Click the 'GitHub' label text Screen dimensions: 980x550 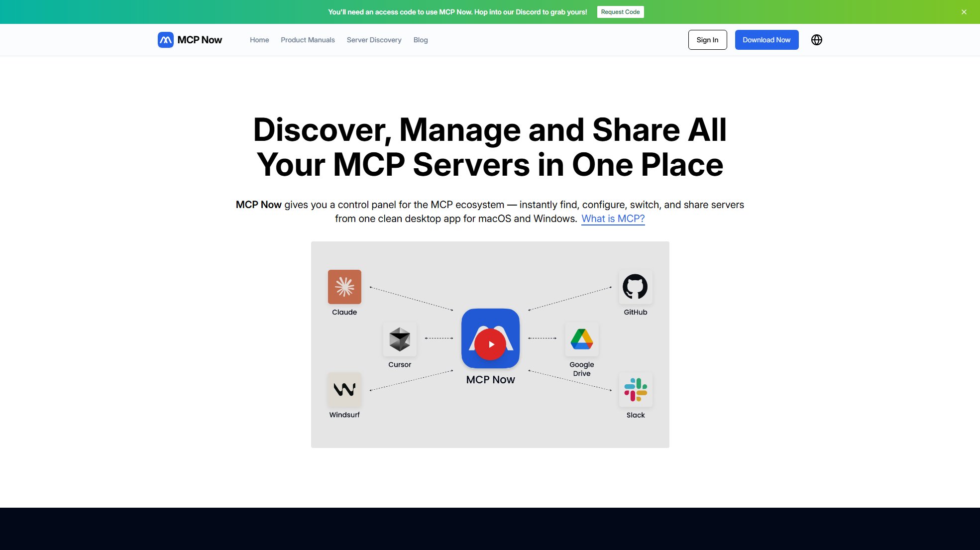(x=635, y=312)
